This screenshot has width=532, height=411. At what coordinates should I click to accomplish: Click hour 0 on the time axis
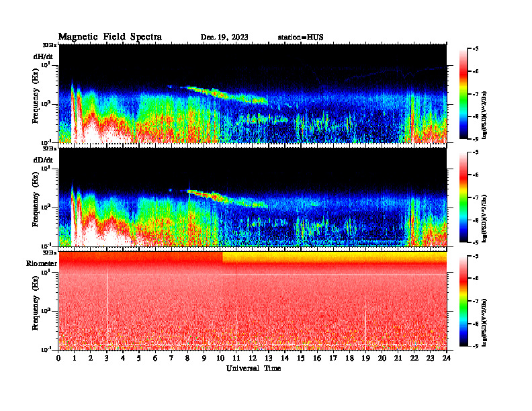coord(58,358)
